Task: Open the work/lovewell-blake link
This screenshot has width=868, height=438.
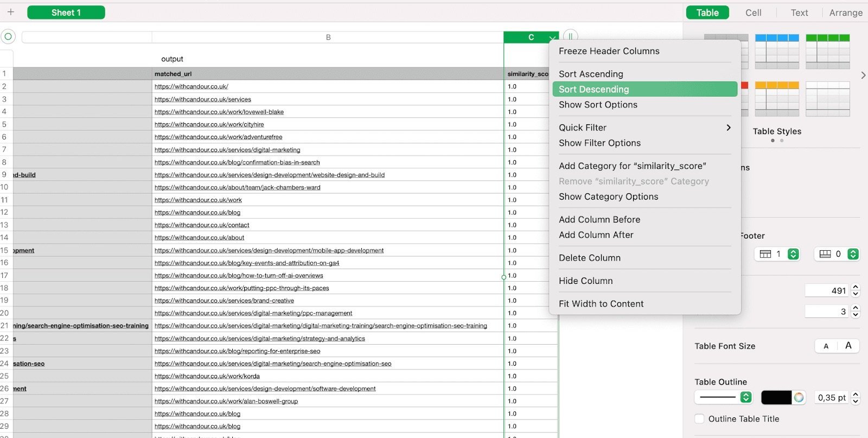Action: pos(219,112)
